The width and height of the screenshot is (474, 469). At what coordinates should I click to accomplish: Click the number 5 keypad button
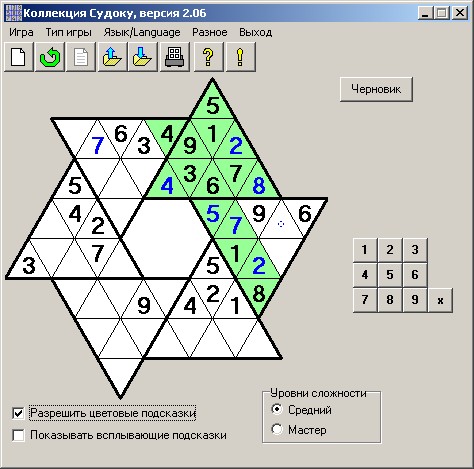coord(390,275)
